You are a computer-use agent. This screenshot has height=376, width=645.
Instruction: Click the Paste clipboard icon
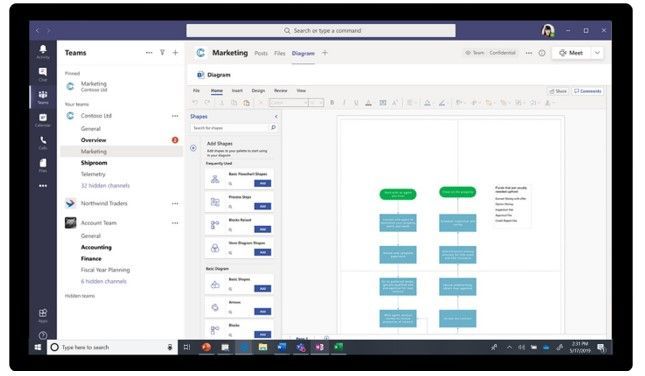click(246, 102)
